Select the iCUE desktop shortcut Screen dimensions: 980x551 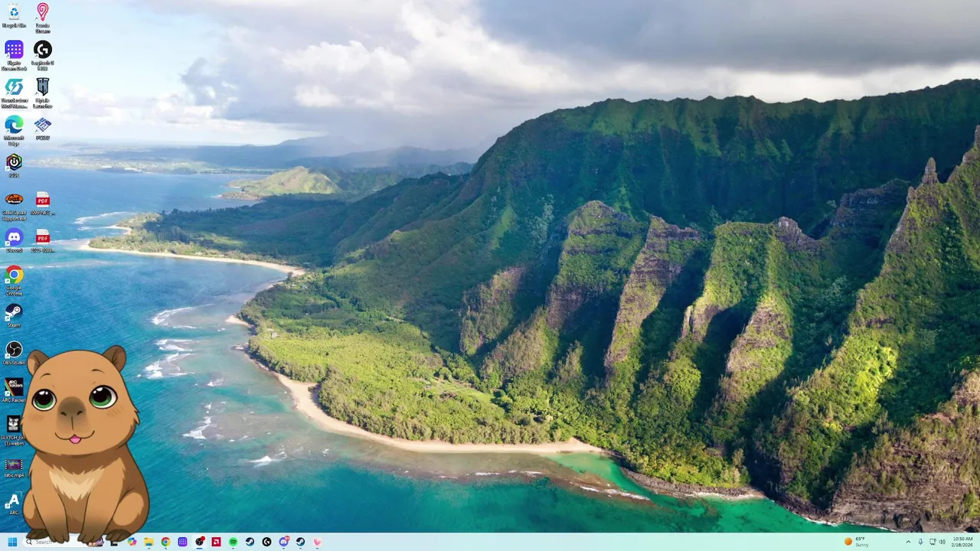coord(14,165)
